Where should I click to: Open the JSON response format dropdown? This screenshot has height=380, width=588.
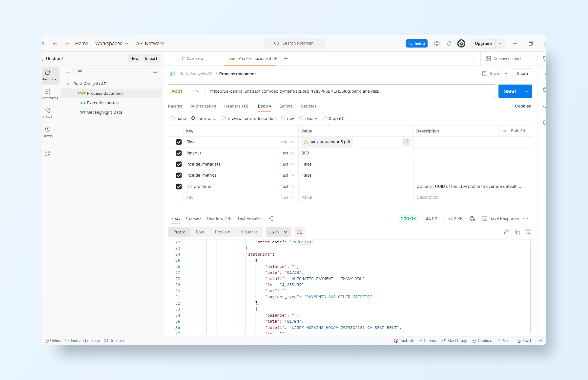tap(278, 232)
